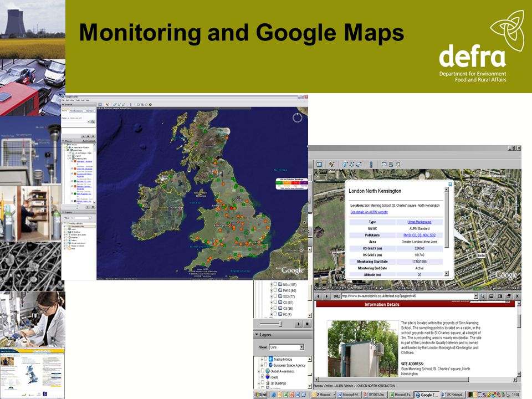The height and width of the screenshot is (399, 532).
Task: Uncheck the roads layer checkbox
Action: tap(262, 377)
